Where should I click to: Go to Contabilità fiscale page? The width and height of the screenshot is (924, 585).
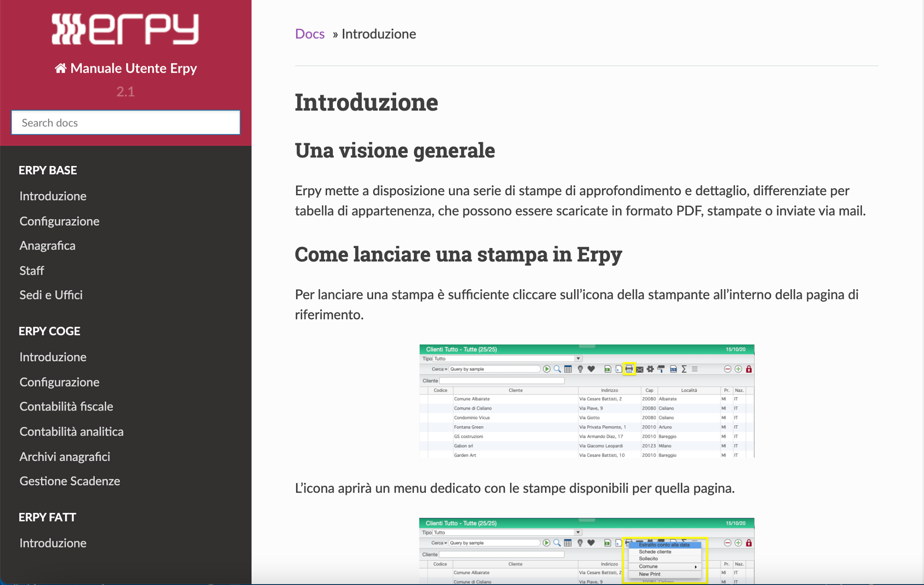pos(66,406)
